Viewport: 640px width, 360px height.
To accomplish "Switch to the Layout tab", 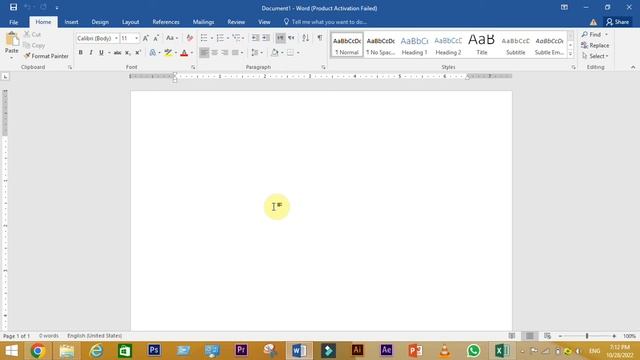I will coord(131,22).
